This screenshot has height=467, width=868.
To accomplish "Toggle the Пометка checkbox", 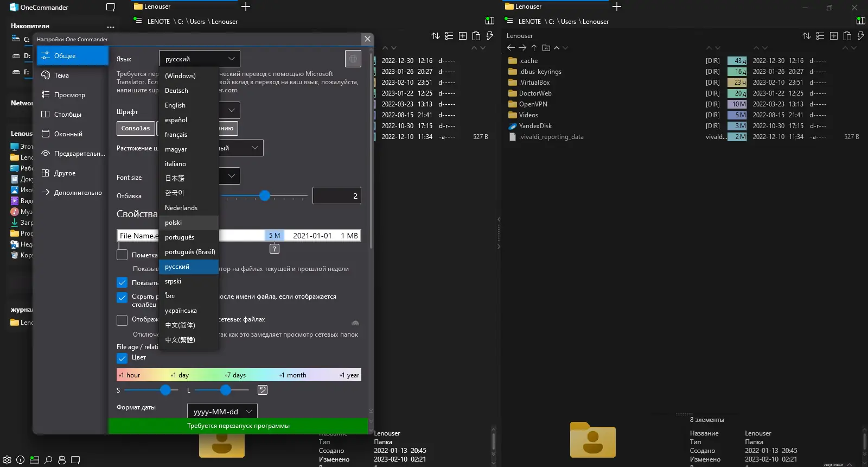I will [x=122, y=255].
